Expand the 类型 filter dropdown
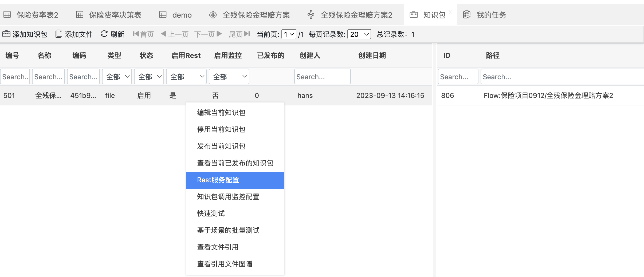Image resolution: width=644 pixels, height=277 pixels. [x=117, y=77]
